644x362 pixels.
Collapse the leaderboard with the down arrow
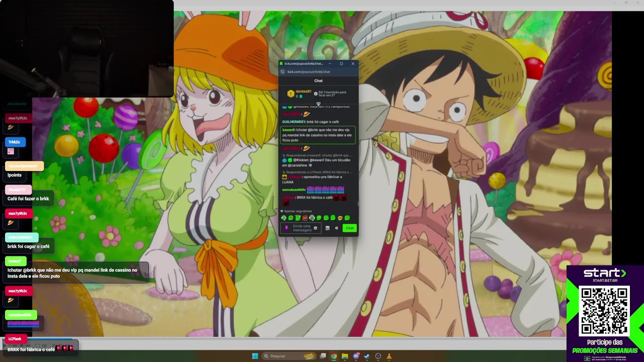pyautogui.click(x=318, y=104)
